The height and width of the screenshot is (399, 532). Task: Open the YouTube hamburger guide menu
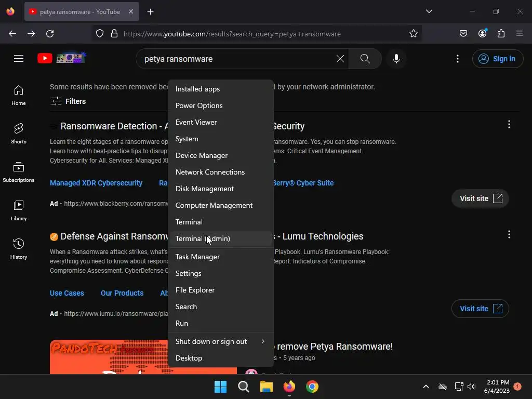(x=19, y=59)
